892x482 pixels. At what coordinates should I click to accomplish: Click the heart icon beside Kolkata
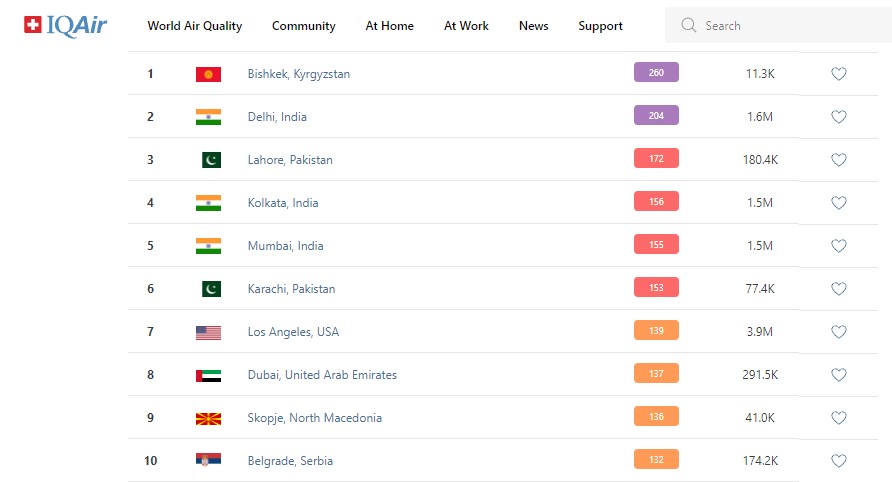click(839, 203)
